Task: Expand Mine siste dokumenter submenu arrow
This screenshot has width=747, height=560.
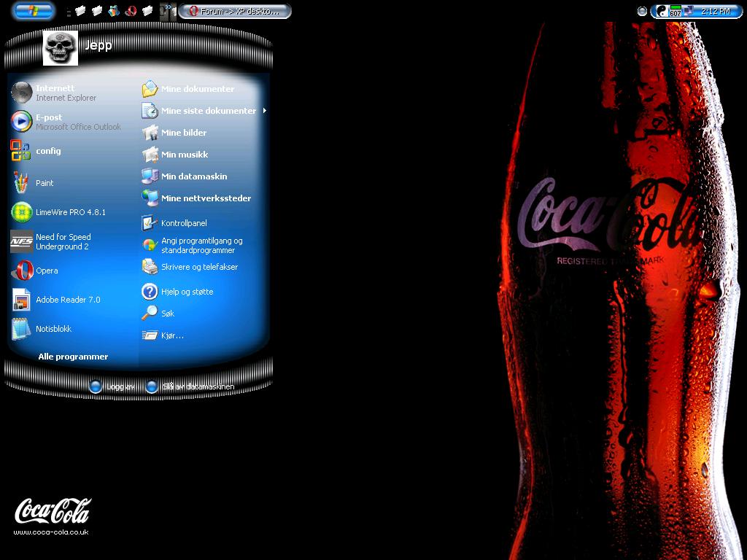Action: tap(264, 111)
